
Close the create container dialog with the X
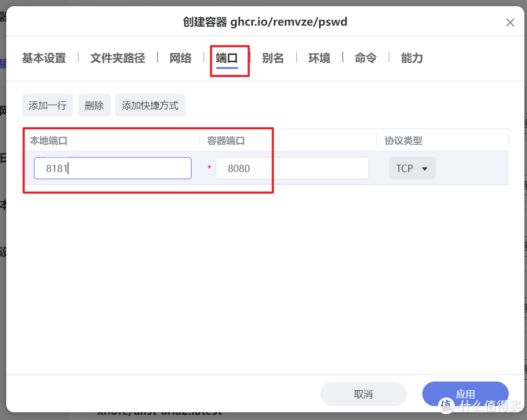click(x=510, y=22)
